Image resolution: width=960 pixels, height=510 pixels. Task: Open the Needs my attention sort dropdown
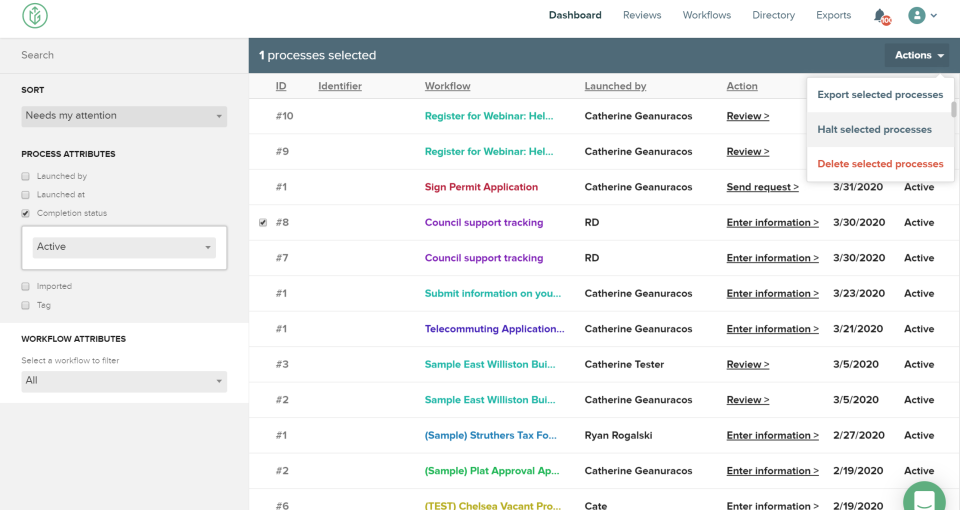click(124, 116)
